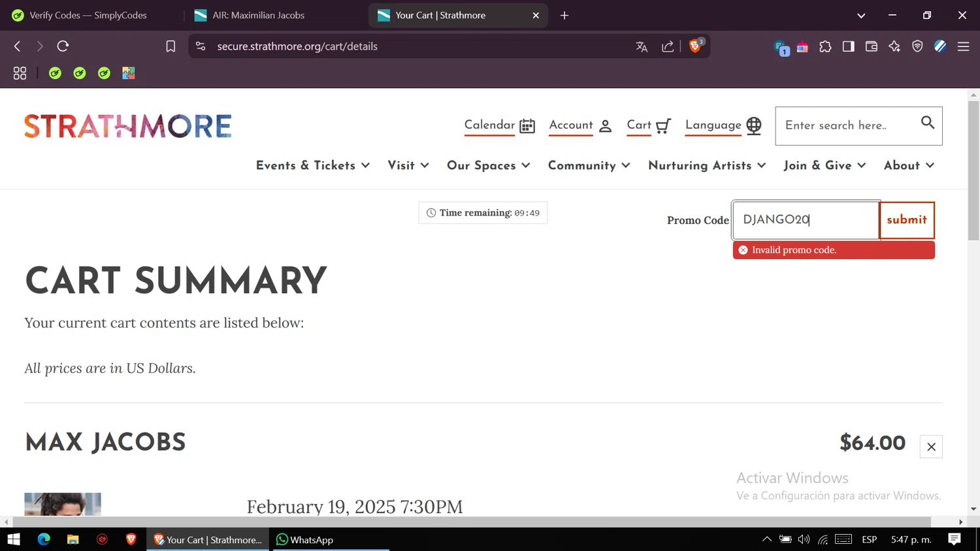Click ESP keyboard language indicator

(x=869, y=539)
